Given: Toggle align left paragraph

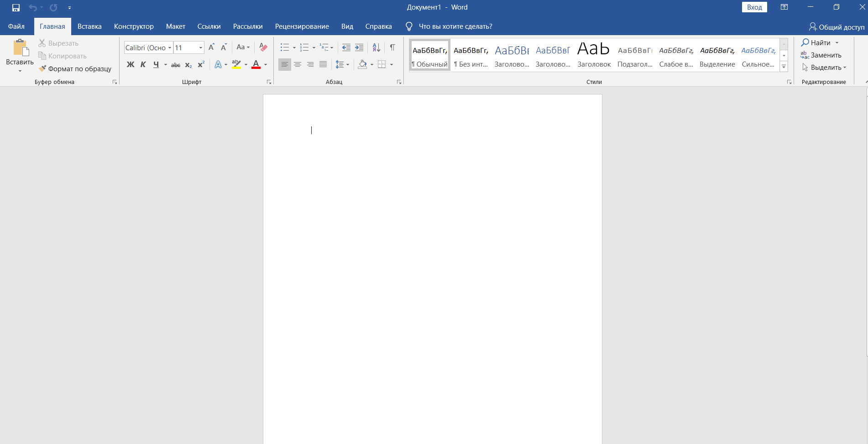Looking at the screenshot, I should [285, 64].
